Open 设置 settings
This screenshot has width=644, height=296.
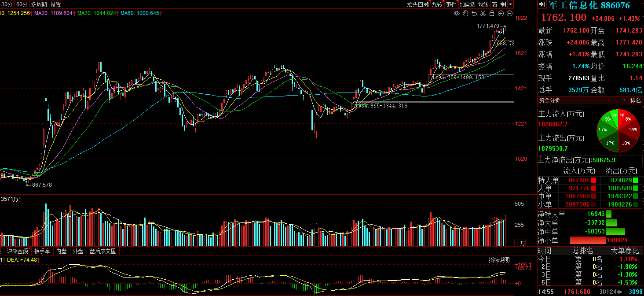(x=56, y=4)
